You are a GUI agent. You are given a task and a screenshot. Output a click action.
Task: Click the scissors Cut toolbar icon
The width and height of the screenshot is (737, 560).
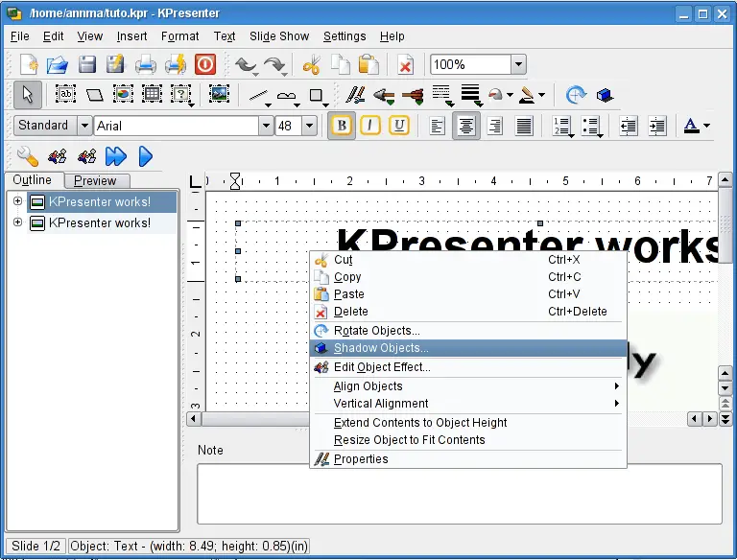311,65
